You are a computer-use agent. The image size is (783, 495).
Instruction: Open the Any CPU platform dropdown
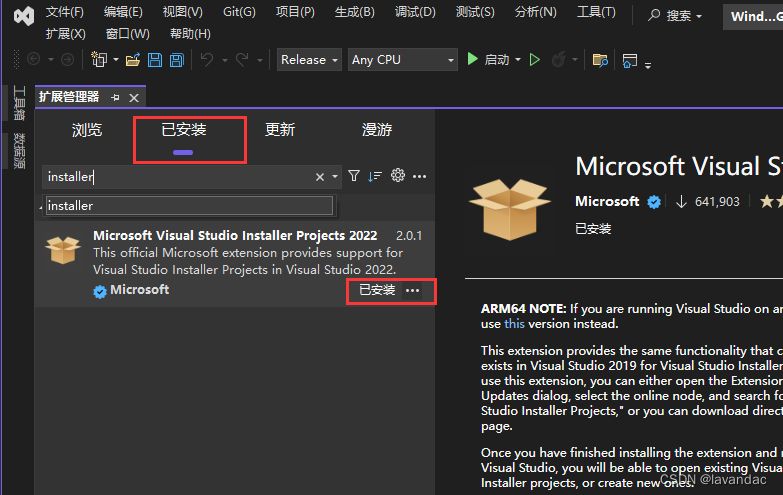point(402,60)
